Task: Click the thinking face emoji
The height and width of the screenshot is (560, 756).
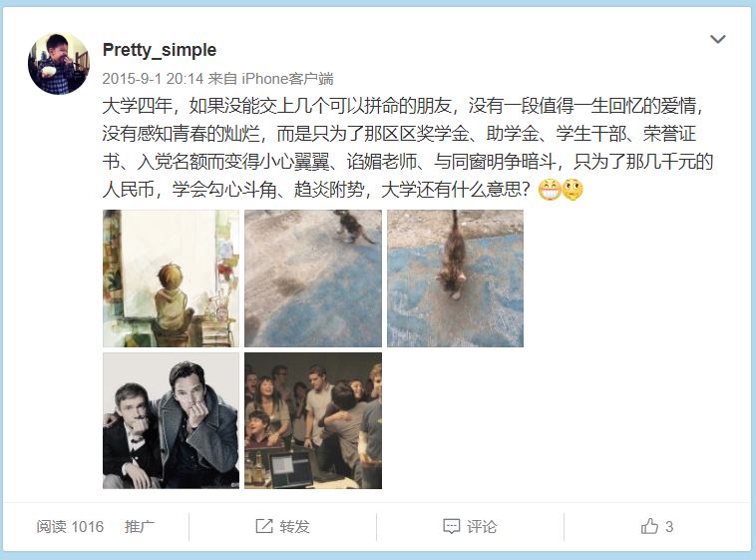Action: [x=572, y=190]
